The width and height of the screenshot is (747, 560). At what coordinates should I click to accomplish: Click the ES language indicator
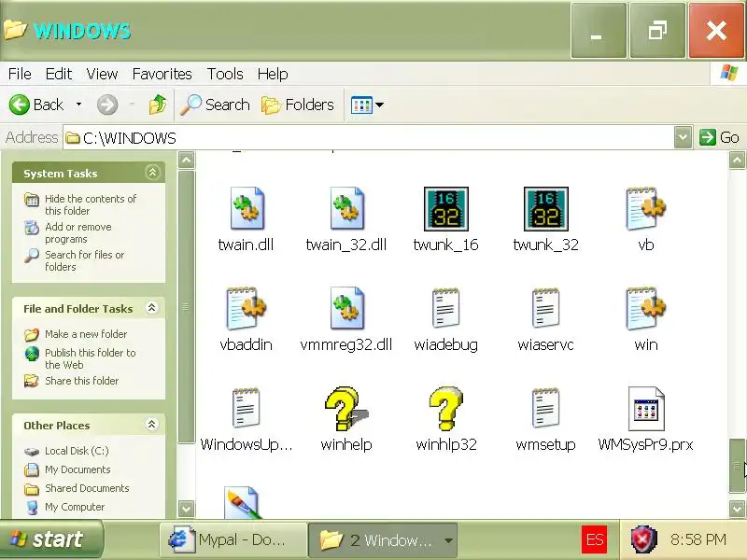pos(594,540)
